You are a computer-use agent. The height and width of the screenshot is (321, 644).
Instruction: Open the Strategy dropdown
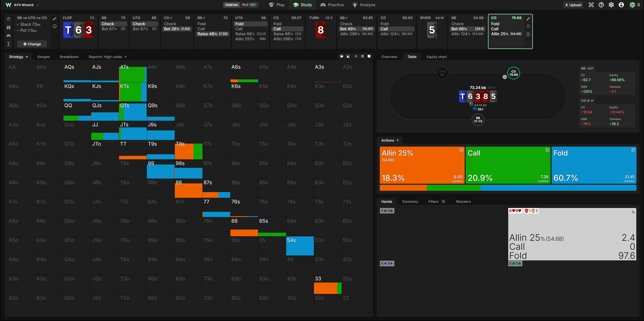coord(18,57)
